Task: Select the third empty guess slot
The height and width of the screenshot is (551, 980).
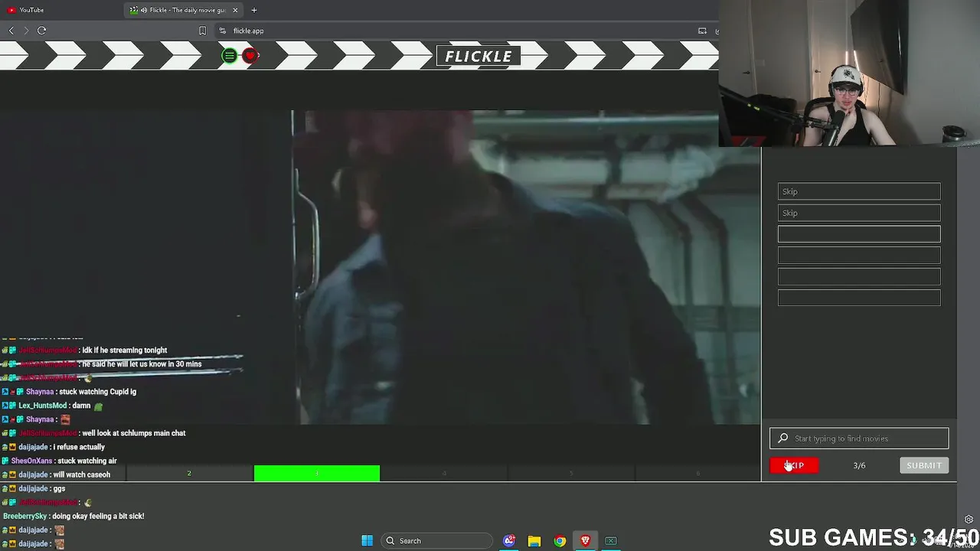Action: click(859, 234)
